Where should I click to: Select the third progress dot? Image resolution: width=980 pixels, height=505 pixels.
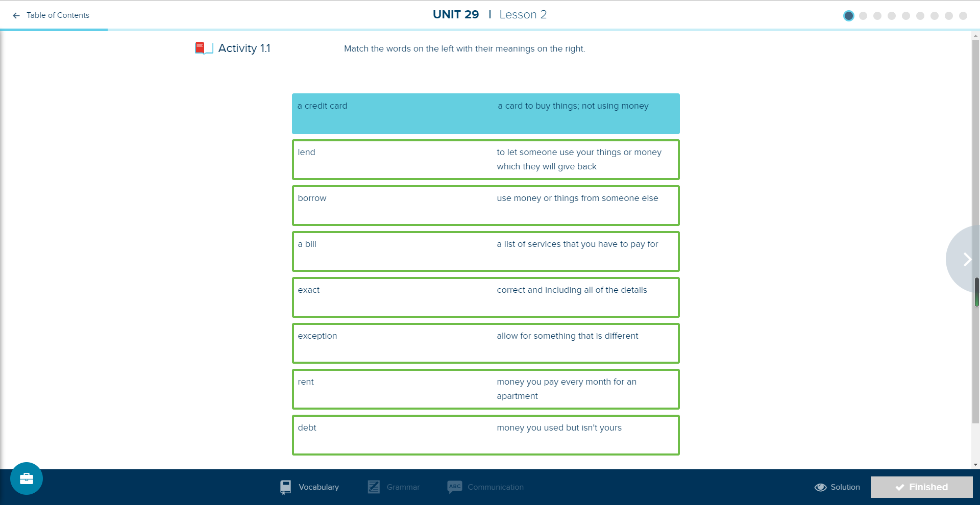(x=877, y=16)
